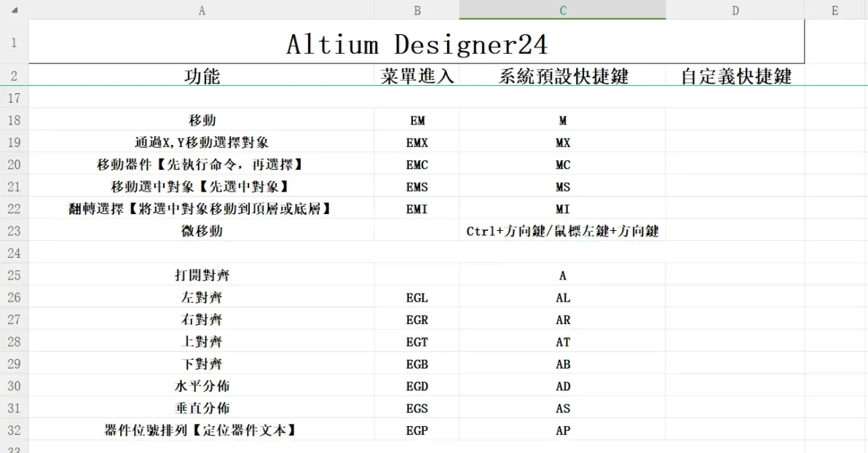This screenshot has width=868, height=453.
Task: Click the select-all corner triangle icon
Action: click(x=15, y=10)
